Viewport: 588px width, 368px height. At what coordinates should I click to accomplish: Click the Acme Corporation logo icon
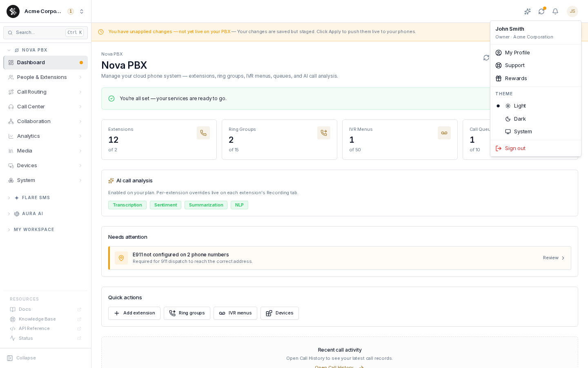point(13,11)
